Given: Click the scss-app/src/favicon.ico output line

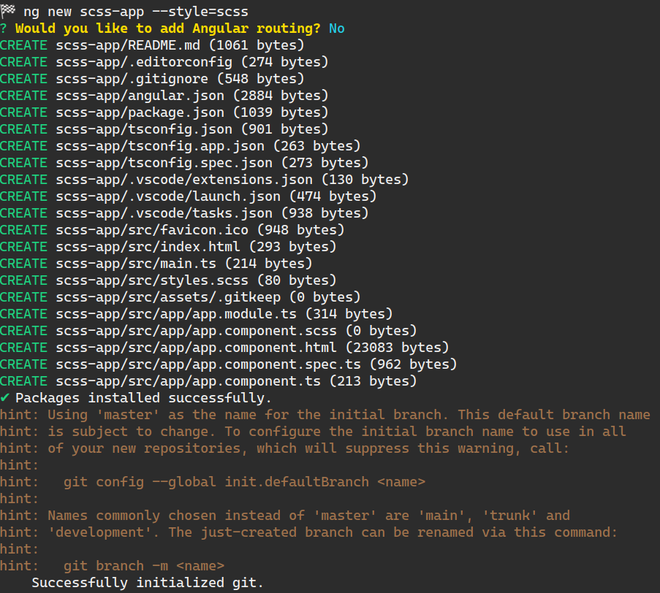Looking at the screenshot, I should coord(172,230).
